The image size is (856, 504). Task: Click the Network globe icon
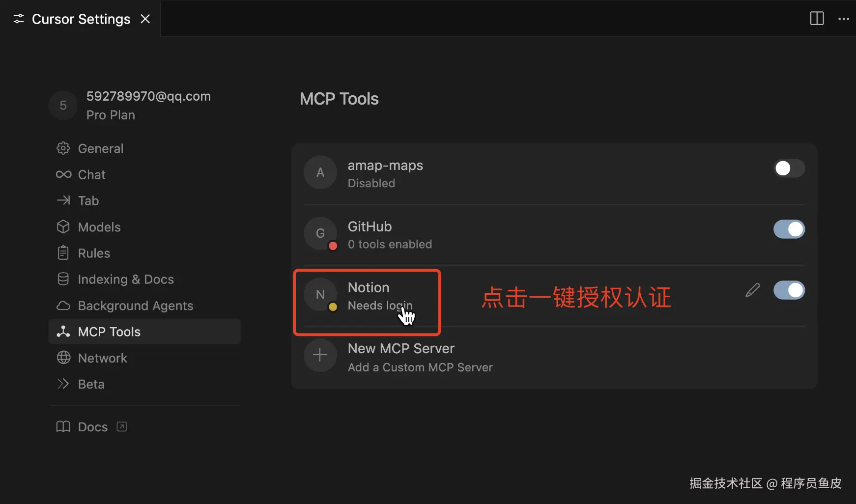63,358
